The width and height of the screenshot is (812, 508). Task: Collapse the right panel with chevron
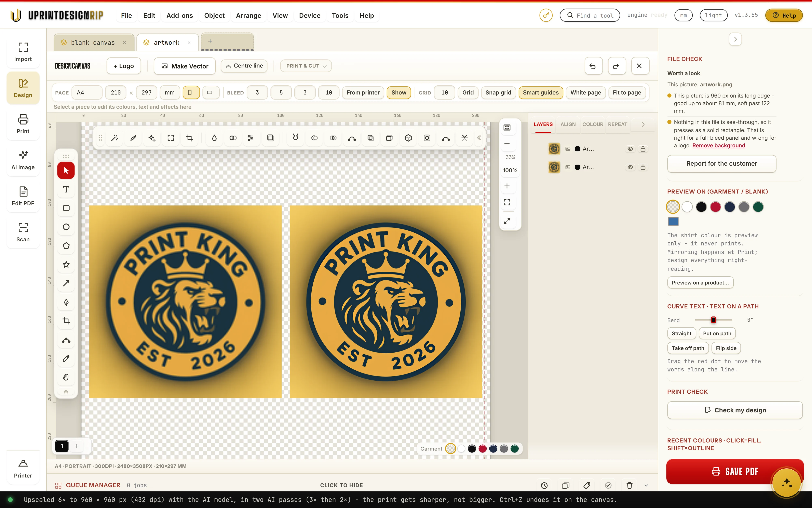pos(735,39)
